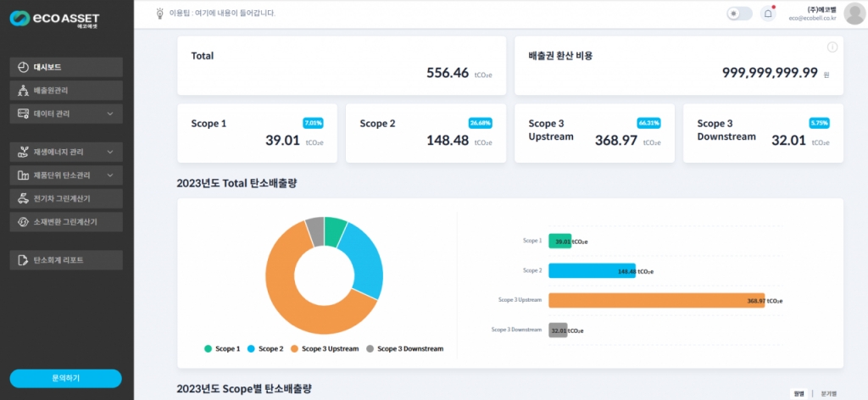Click the gray Scope 3 Downstream donut segment
Viewport: 868px width, 400px height.
315,231
